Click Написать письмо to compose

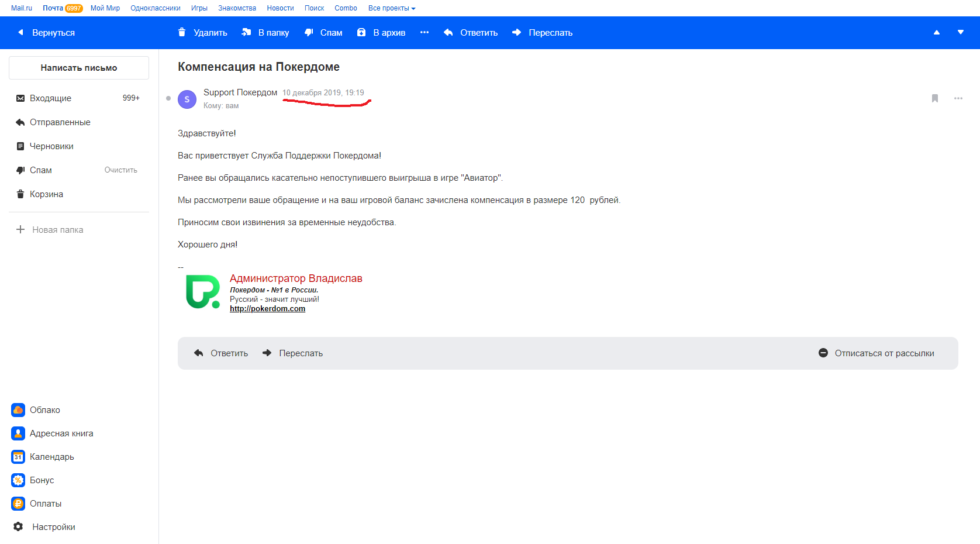(x=79, y=68)
